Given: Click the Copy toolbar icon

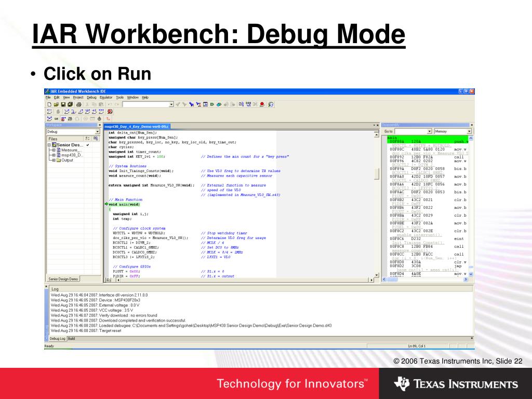Looking at the screenshot, I should pos(94,104).
